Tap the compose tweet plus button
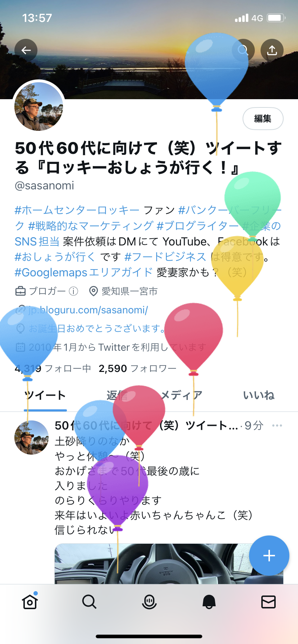This screenshot has width=298, height=644. click(x=269, y=556)
